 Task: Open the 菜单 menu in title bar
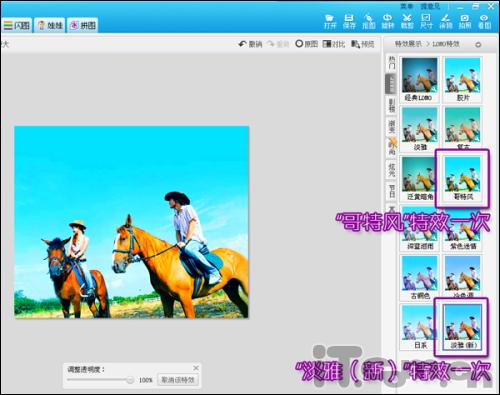click(x=406, y=7)
